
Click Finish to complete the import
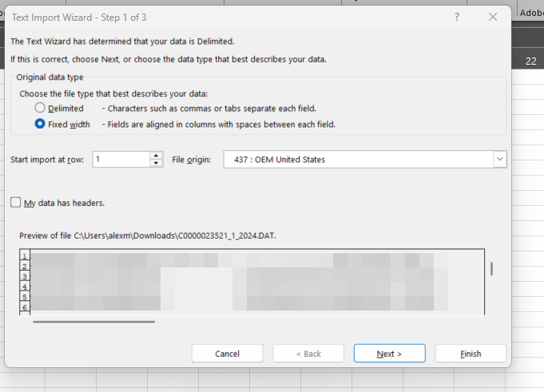coord(471,354)
